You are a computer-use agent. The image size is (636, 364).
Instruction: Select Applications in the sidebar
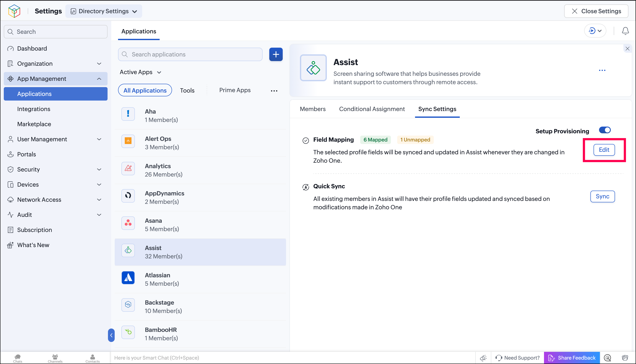pos(55,94)
